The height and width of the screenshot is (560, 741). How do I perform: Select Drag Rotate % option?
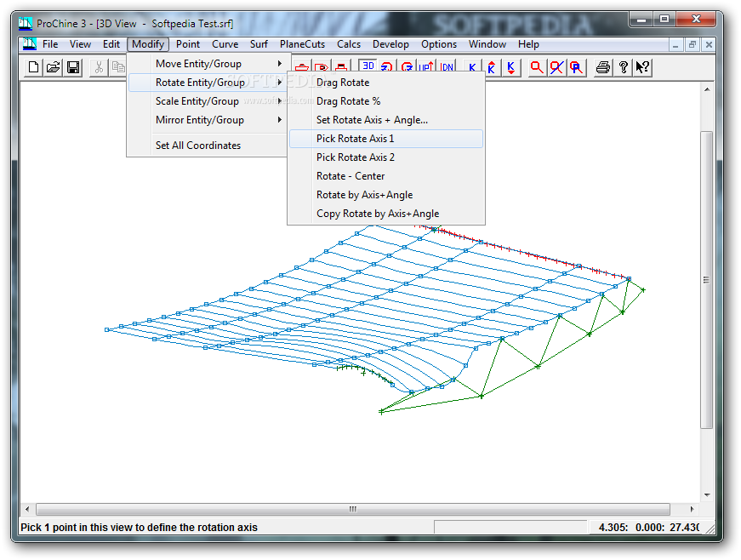coord(386,101)
